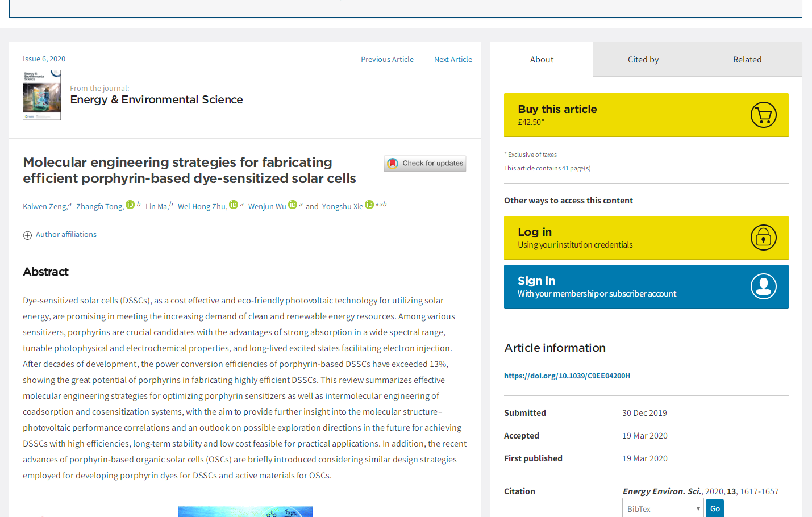The height and width of the screenshot is (517, 812).
Task: Go to the Previous Article
Action: [x=387, y=59]
